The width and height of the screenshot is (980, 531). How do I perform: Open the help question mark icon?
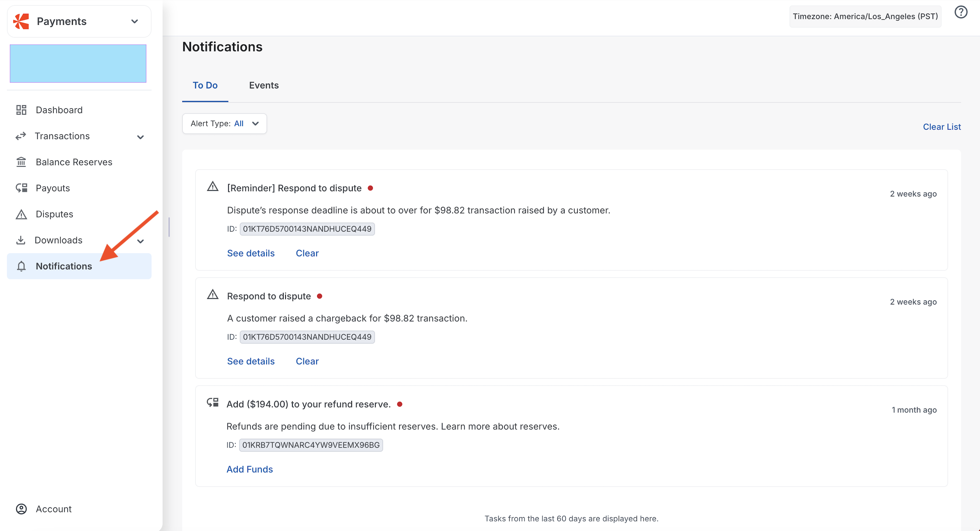[961, 12]
